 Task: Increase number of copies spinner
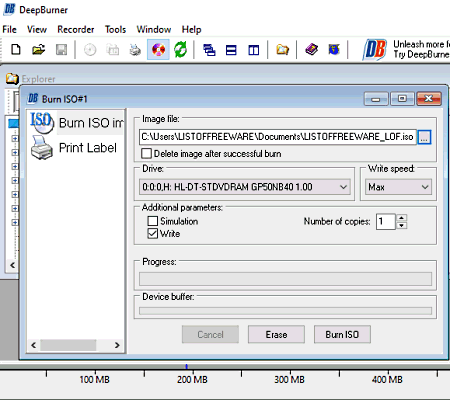tap(402, 218)
